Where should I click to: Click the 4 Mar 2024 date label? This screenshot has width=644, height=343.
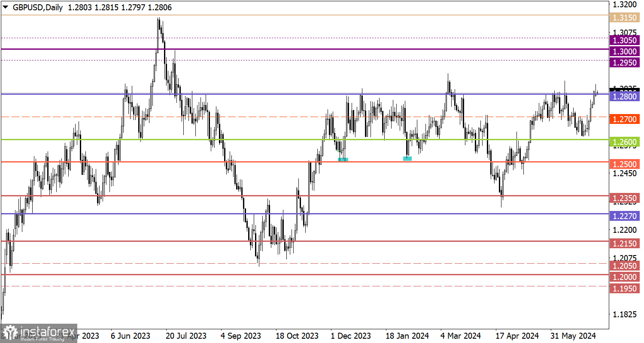click(x=461, y=336)
